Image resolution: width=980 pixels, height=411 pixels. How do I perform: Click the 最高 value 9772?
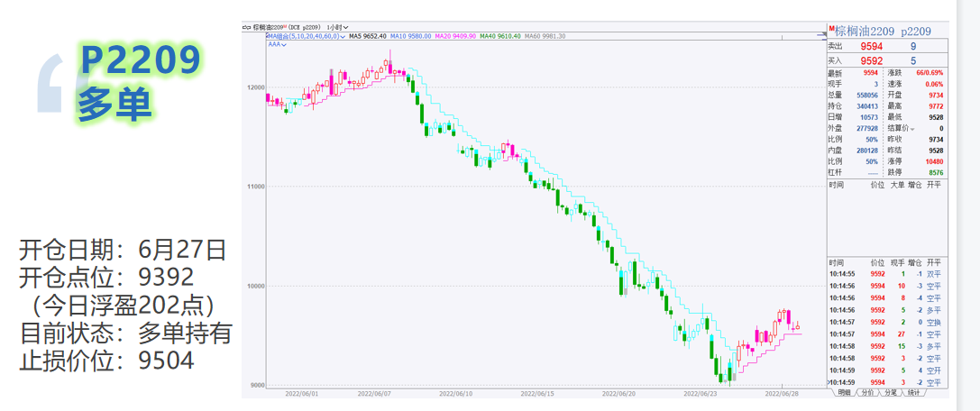click(936, 106)
